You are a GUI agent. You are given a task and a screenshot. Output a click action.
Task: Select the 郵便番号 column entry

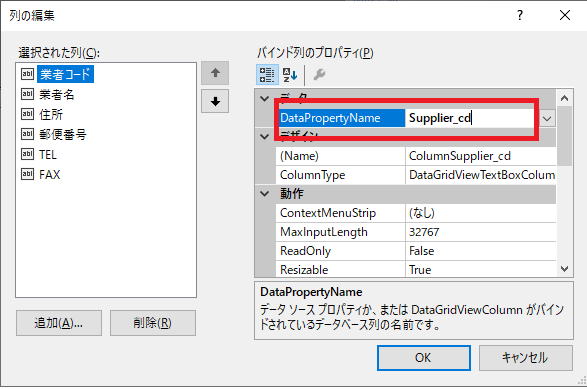63,134
